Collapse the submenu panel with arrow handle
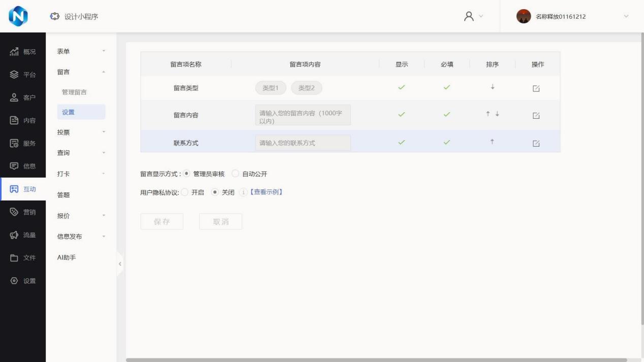644x362 pixels. tap(120, 264)
